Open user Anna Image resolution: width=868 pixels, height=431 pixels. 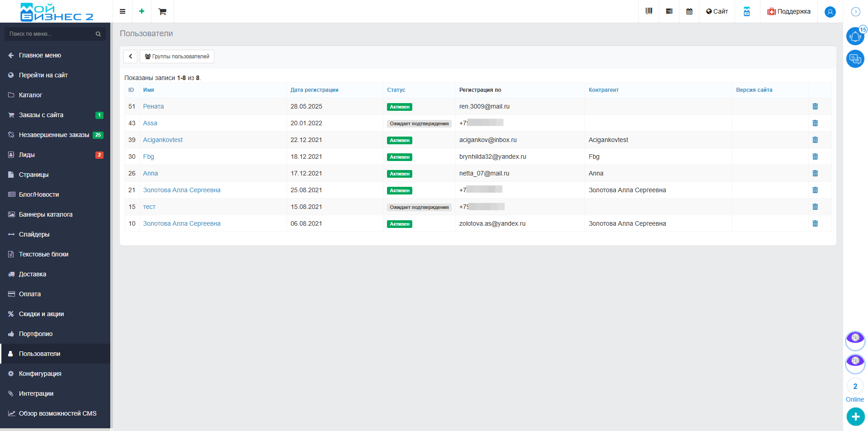[x=151, y=173]
